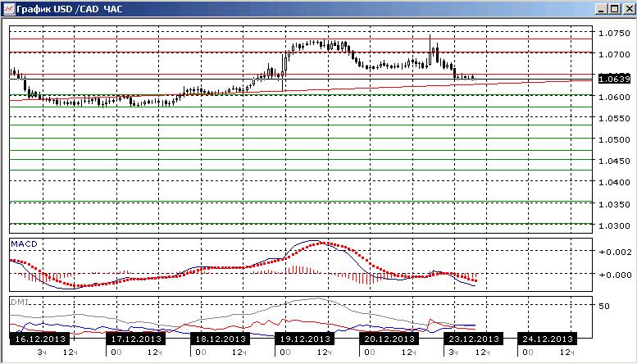Image resolution: width=637 pixels, height=364 pixels.
Task: Minimize the USD/CAD chart window
Action: [602, 8]
